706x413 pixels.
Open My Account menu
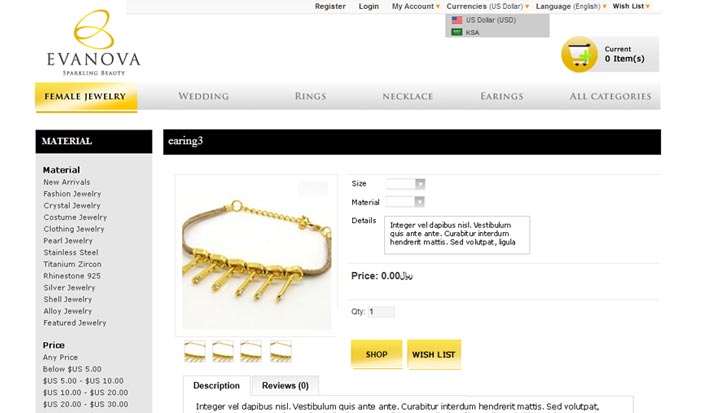(x=416, y=6)
